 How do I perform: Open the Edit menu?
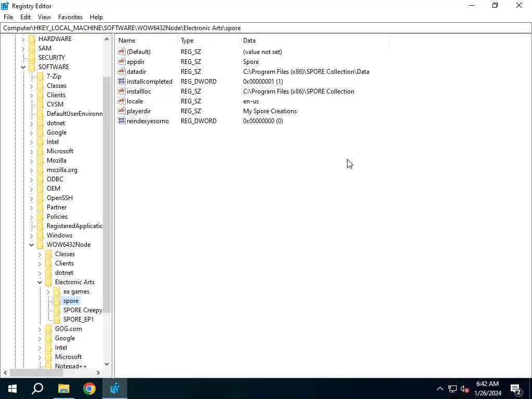coord(25,17)
